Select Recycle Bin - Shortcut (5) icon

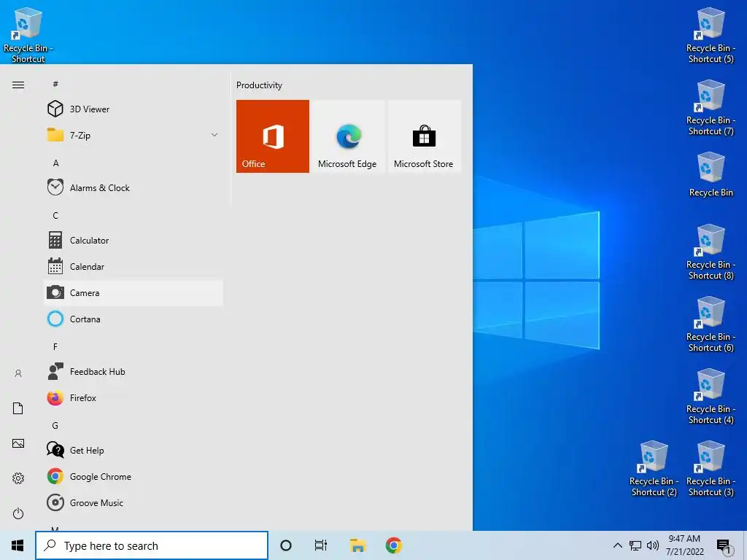coord(711,35)
